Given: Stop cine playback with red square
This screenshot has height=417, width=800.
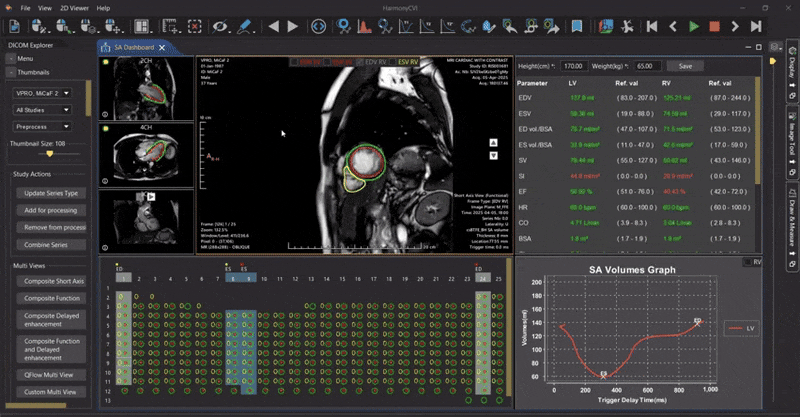Looking at the screenshot, I should tap(714, 26).
